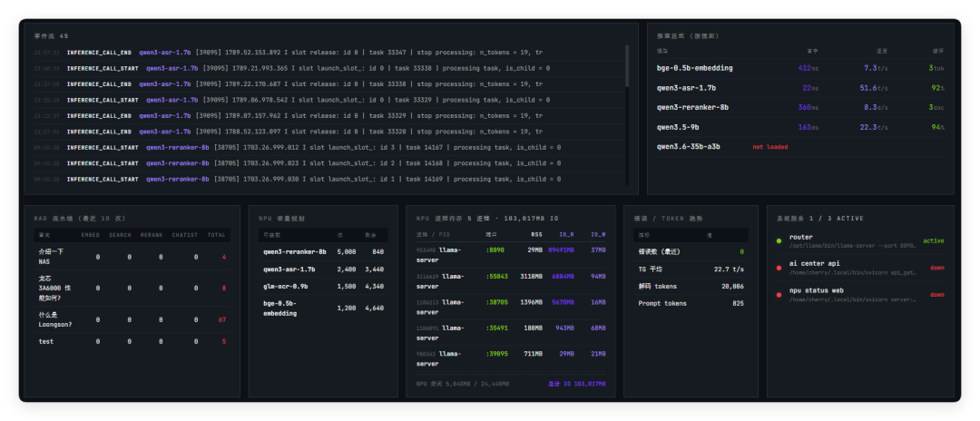Screen dimensions: 980x421
Task: Click the 解码 tokens metric row
Action: pyautogui.click(x=691, y=287)
